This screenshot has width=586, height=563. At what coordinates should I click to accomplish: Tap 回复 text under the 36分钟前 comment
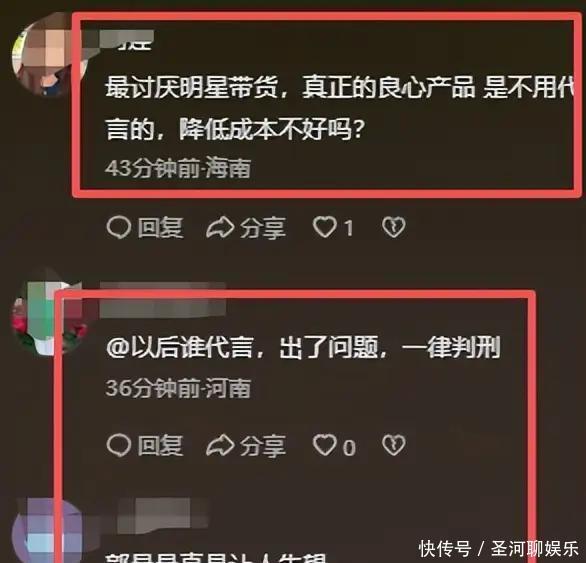click(160, 446)
